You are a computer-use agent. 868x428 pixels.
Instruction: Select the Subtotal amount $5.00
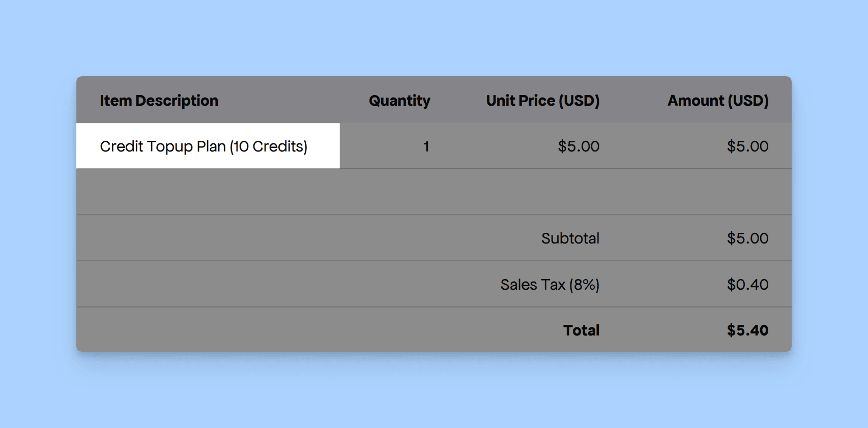[x=747, y=238]
